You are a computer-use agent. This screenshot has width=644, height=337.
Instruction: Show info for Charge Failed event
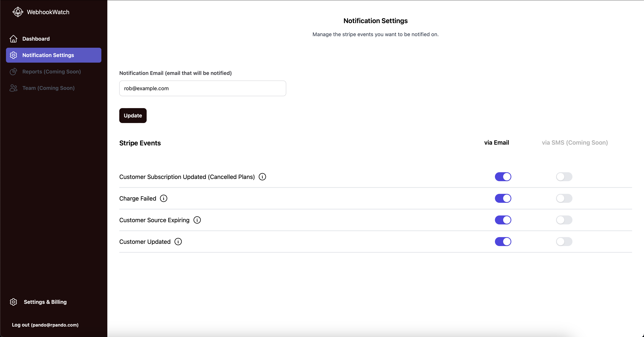pyautogui.click(x=163, y=198)
